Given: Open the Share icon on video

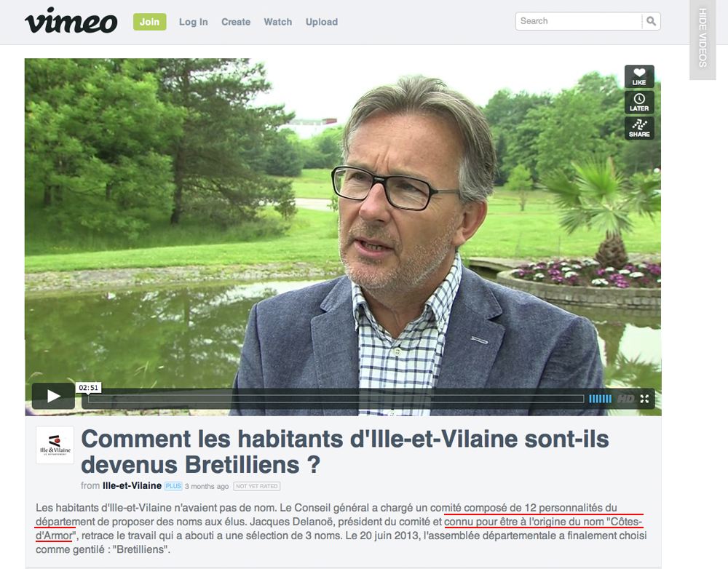Looking at the screenshot, I should click(x=639, y=128).
